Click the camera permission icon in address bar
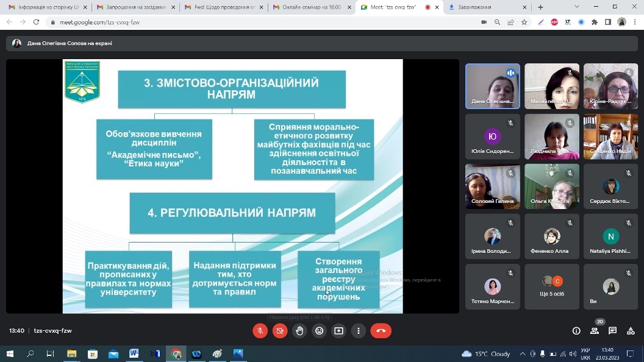This screenshot has height=362, width=644. pyautogui.click(x=484, y=22)
